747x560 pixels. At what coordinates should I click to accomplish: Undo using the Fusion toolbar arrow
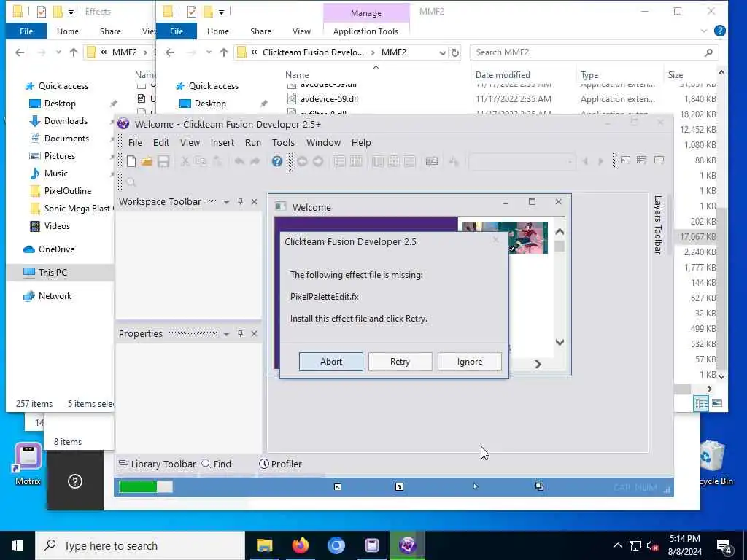click(x=239, y=161)
